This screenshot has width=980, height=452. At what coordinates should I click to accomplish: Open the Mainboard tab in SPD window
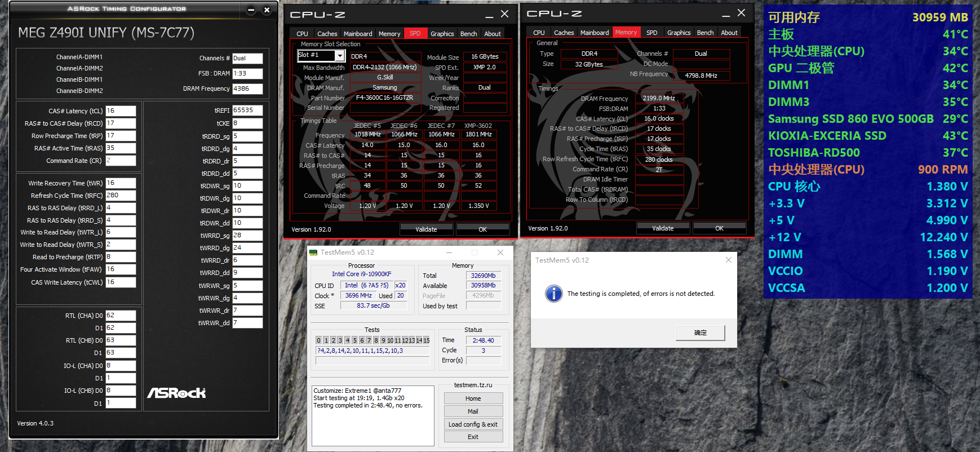tap(358, 34)
